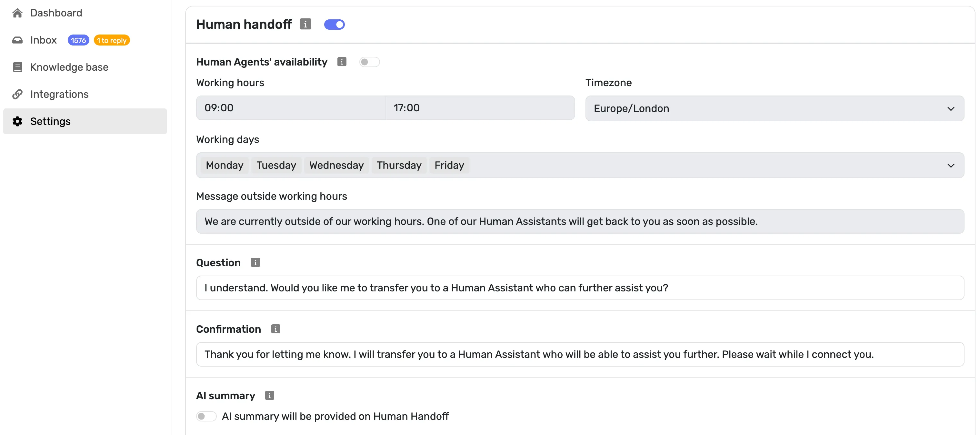
Task: Click the AI summary info icon
Action: [x=269, y=395]
